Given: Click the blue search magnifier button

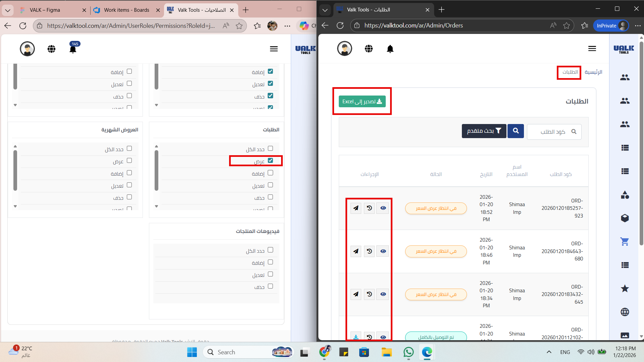Looking at the screenshot, I should [x=516, y=131].
